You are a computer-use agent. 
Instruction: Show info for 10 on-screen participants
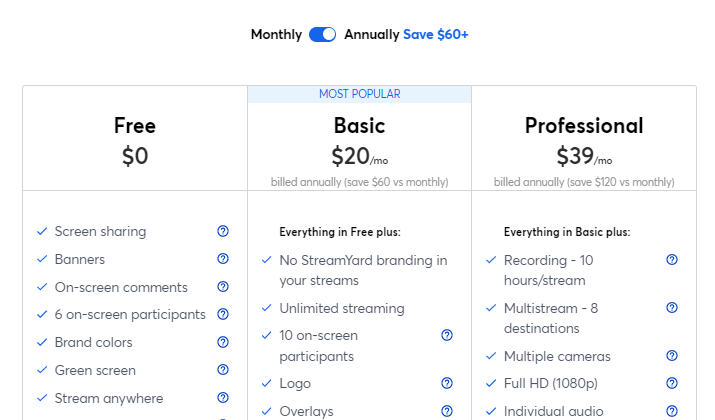point(447,336)
